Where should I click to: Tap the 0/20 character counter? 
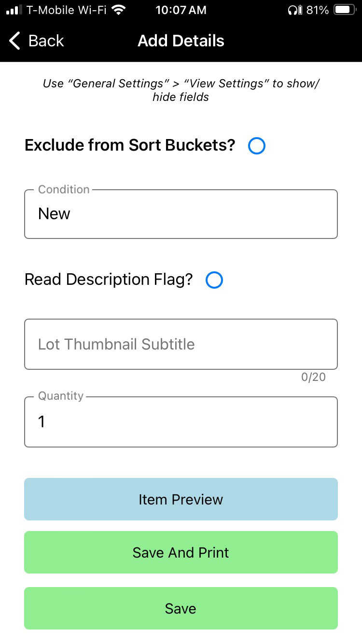313,377
